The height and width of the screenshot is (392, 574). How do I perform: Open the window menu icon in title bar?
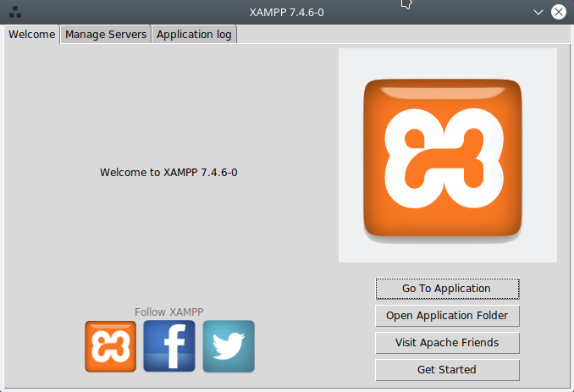click(15, 12)
